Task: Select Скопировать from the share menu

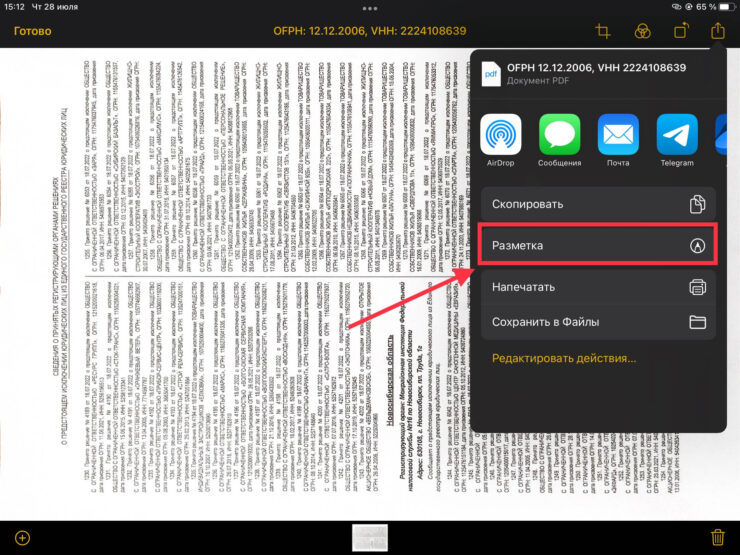Action: [598, 204]
